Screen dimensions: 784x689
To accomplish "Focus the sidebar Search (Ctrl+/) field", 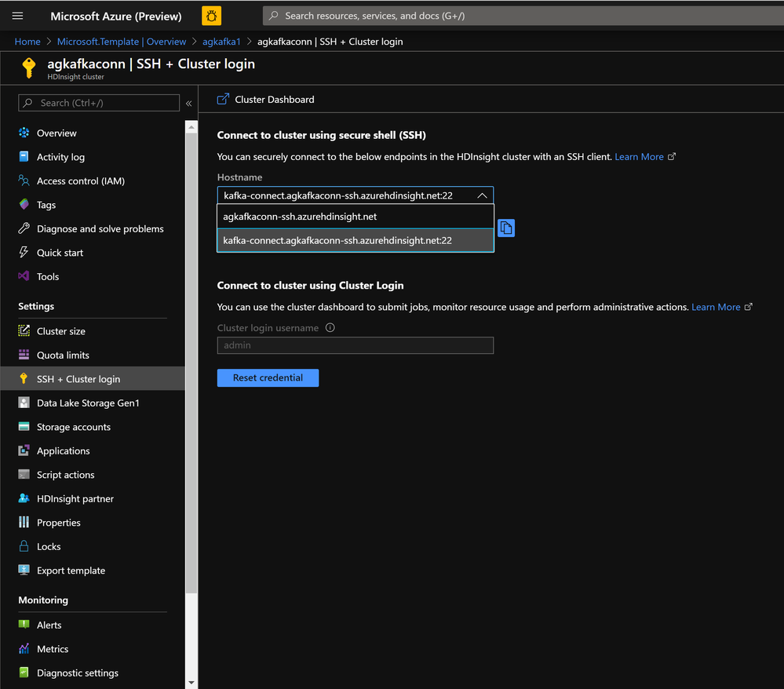I will tap(99, 103).
